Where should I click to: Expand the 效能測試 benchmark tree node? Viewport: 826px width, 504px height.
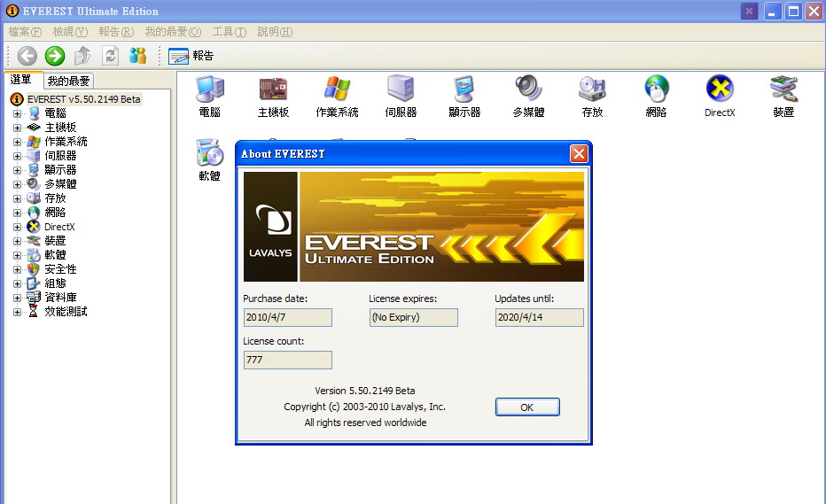coord(17,312)
